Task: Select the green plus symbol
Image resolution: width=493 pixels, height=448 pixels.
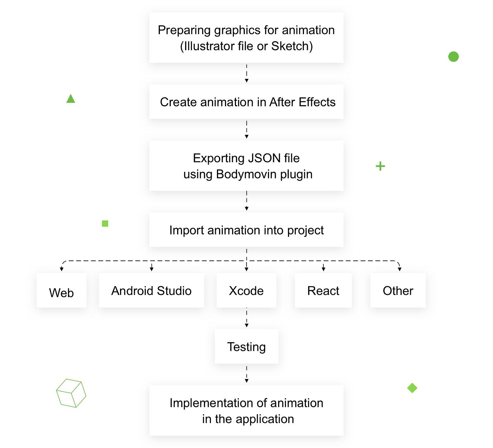Action: coord(380,166)
